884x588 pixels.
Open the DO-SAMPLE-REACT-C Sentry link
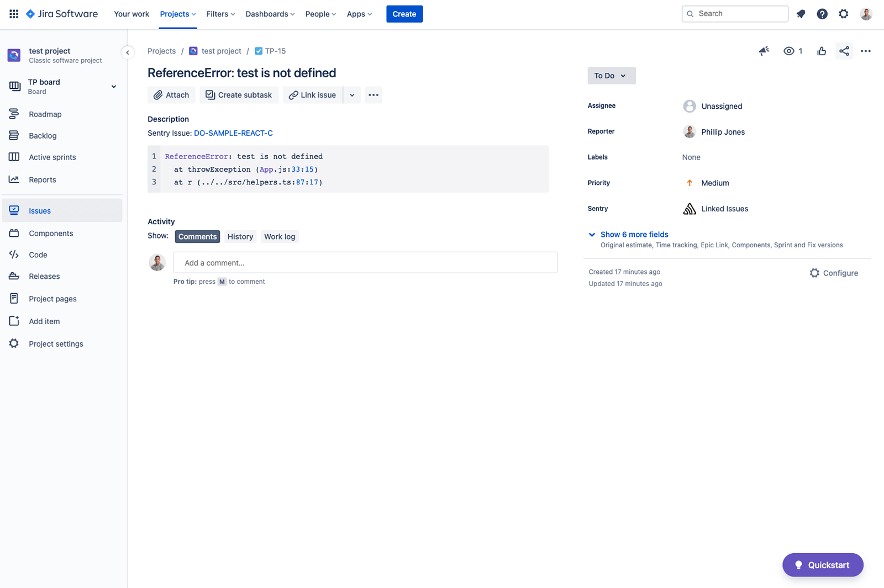pyautogui.click(x=233, y=133)
